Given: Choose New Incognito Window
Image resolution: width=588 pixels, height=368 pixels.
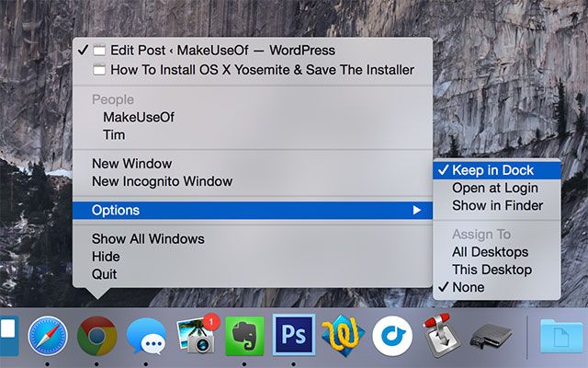Looking at the screenshot, I should coord(162,181).
